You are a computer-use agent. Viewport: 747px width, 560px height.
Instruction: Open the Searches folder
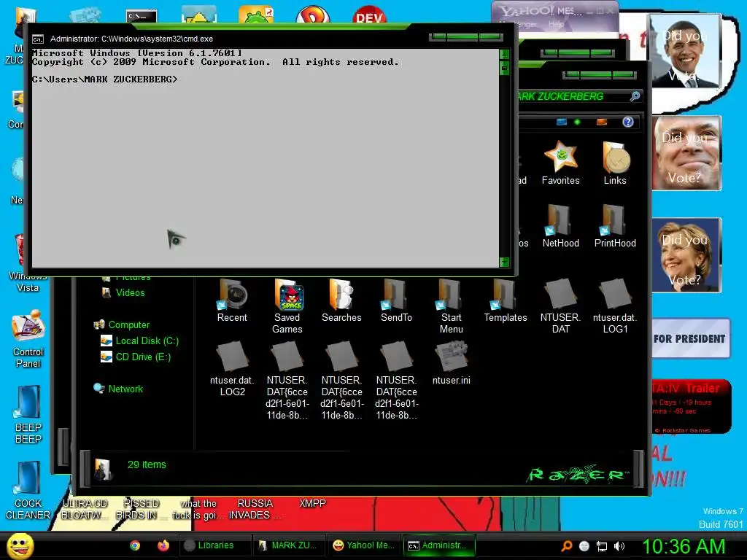341,300
